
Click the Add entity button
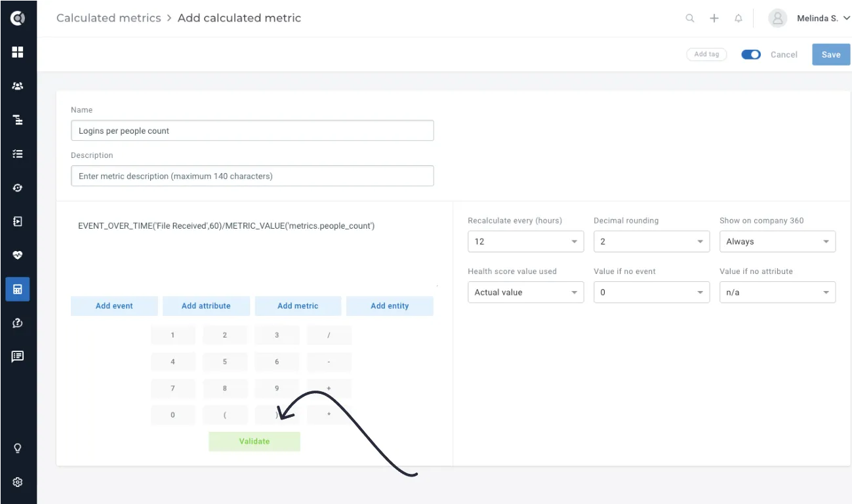390,306
